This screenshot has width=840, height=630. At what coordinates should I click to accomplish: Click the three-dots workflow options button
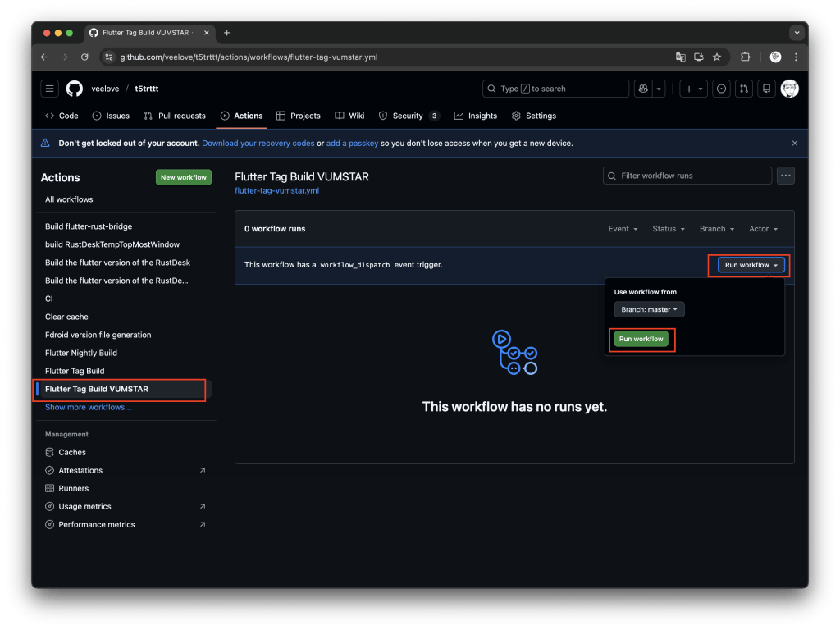[785, 176]
